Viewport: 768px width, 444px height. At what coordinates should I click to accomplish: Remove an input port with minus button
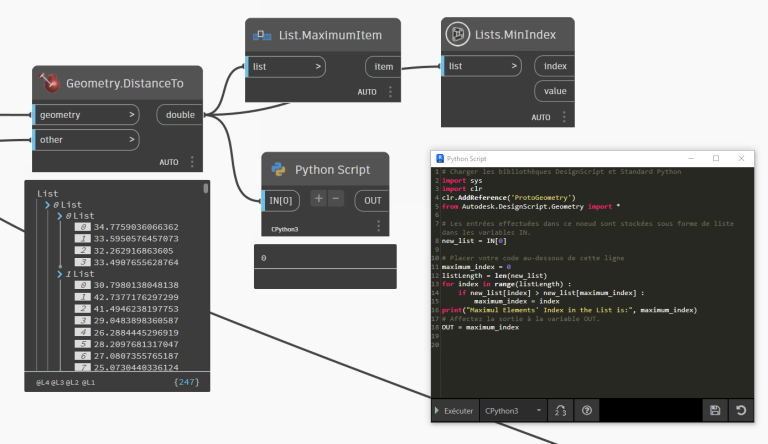[336, 198]
